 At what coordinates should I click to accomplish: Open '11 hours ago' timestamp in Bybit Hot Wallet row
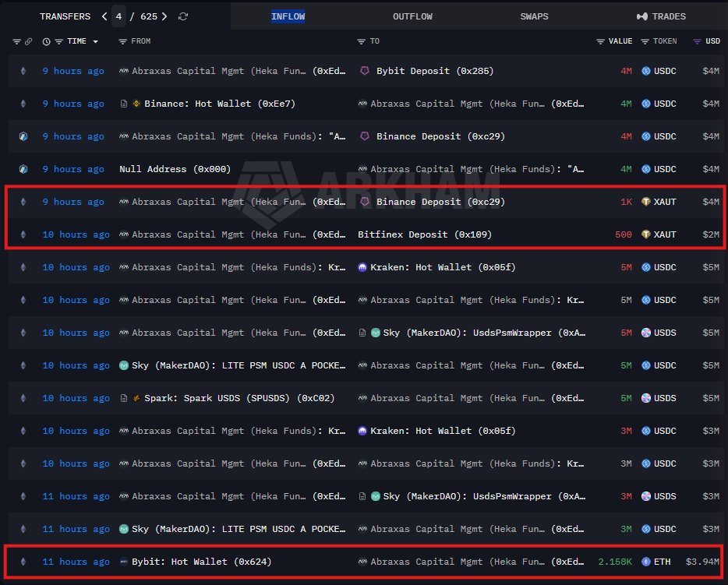pos(76,562)
